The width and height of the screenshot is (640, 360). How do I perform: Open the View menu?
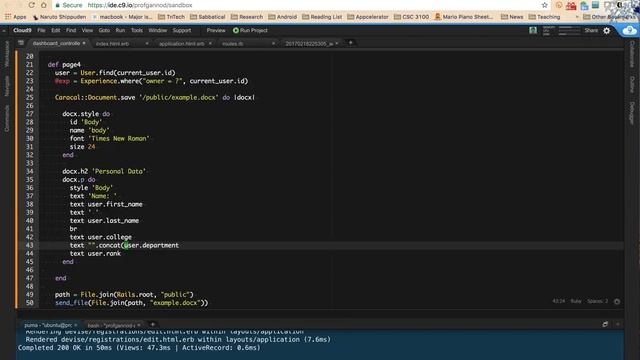(87, 30)
